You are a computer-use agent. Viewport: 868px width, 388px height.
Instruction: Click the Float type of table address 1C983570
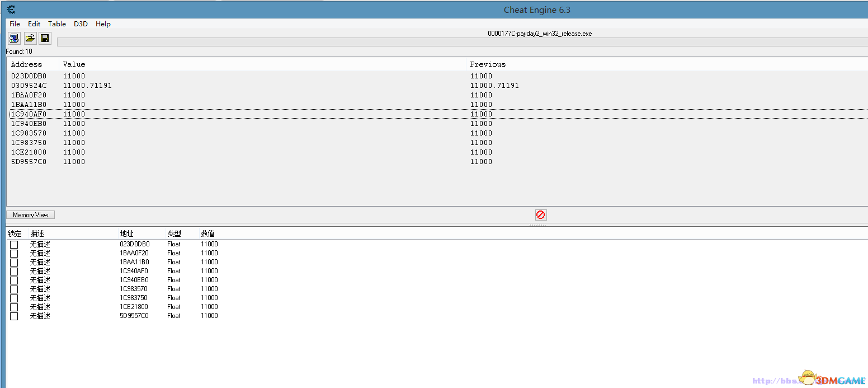pyautogui.click(x=174, y=289)
